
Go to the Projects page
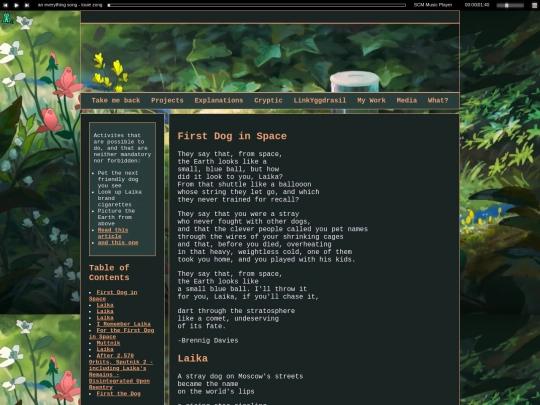[x=167, y=101]
